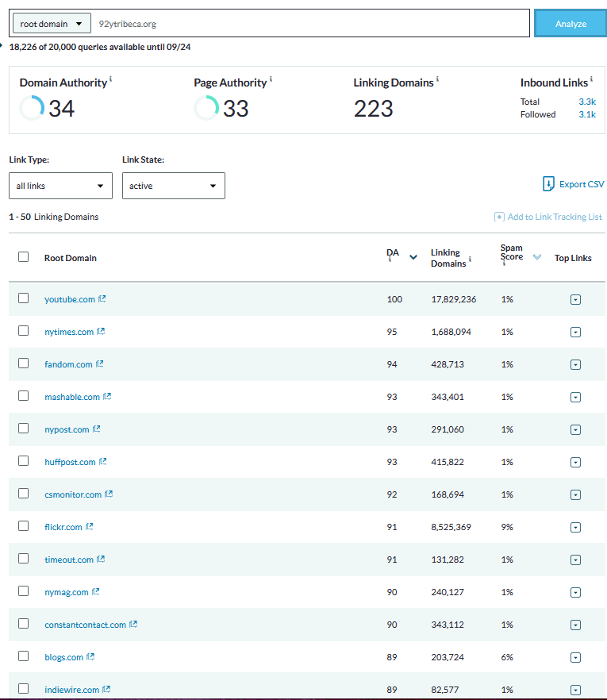Click the Add to Link Tracking plus icon
Image resolution: width=607 pixels, height=700 pixels.
(499, 217)
